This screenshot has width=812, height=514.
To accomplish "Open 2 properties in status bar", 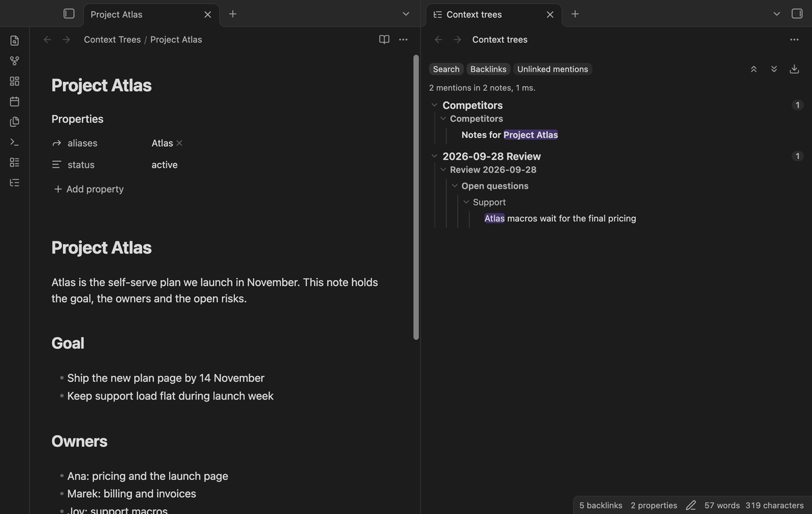I will (x=654, y=505).
